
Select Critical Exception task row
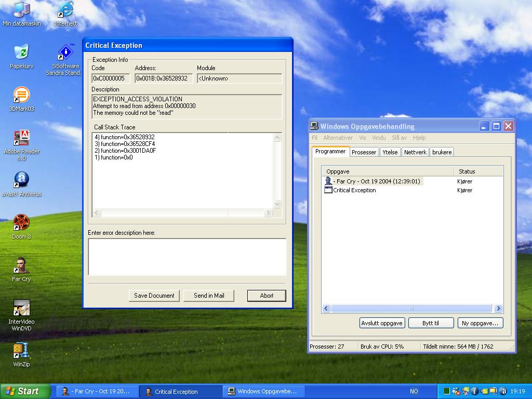[x=412, y=190]
